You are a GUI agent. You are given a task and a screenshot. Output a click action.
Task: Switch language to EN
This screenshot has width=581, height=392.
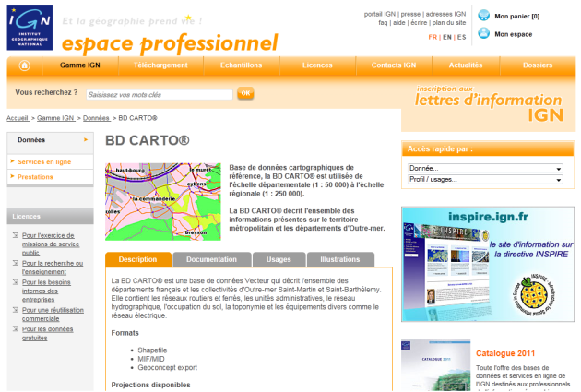447,37
